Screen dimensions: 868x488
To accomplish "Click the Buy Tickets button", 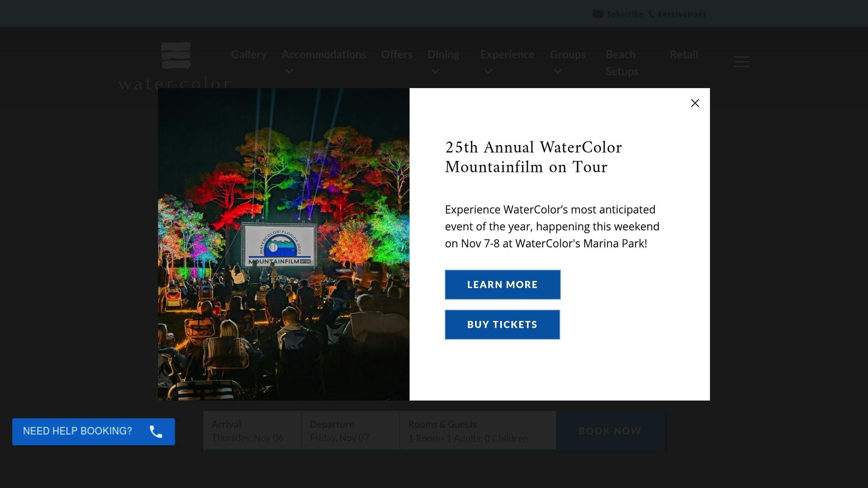I will tap(502, 324).
